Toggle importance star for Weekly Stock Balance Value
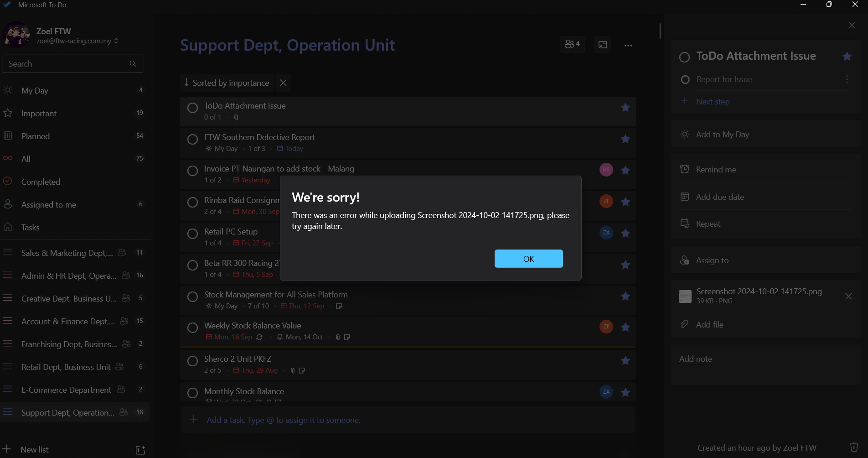 coord(625,328)
